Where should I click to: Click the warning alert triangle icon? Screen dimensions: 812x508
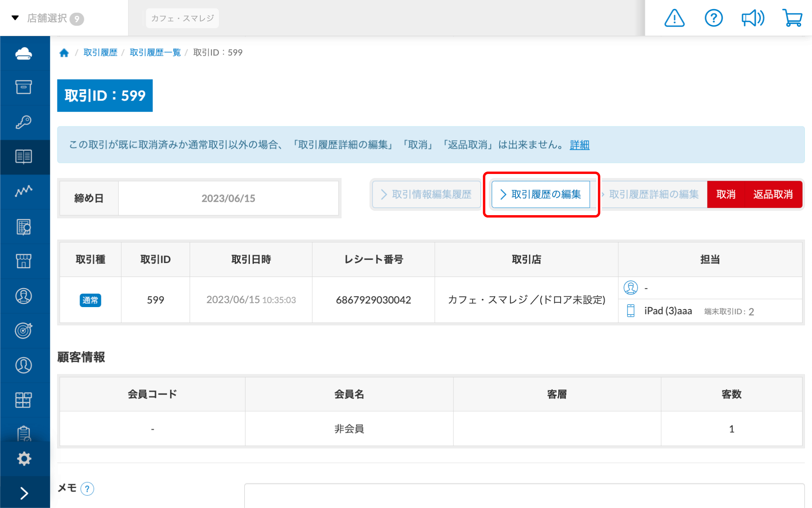(674, 18)
